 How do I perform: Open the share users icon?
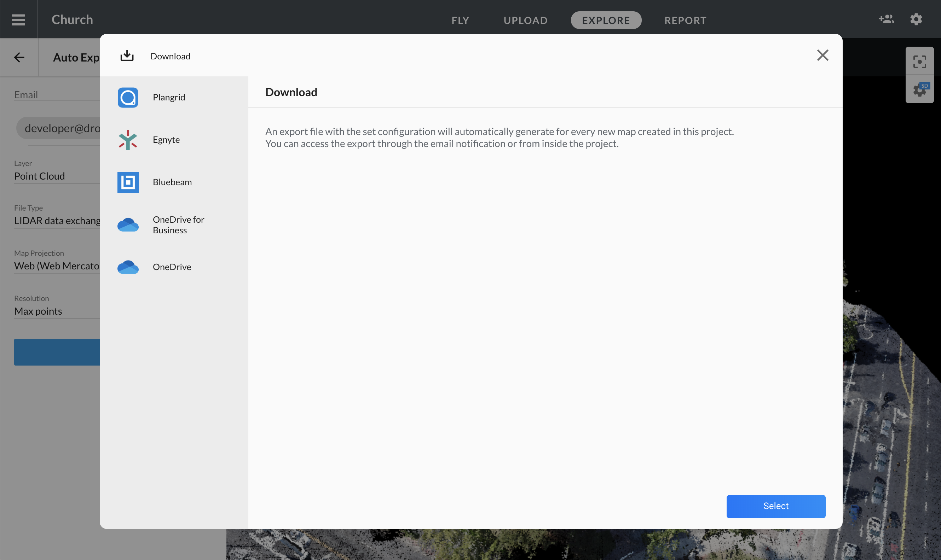tap(886, 19)
